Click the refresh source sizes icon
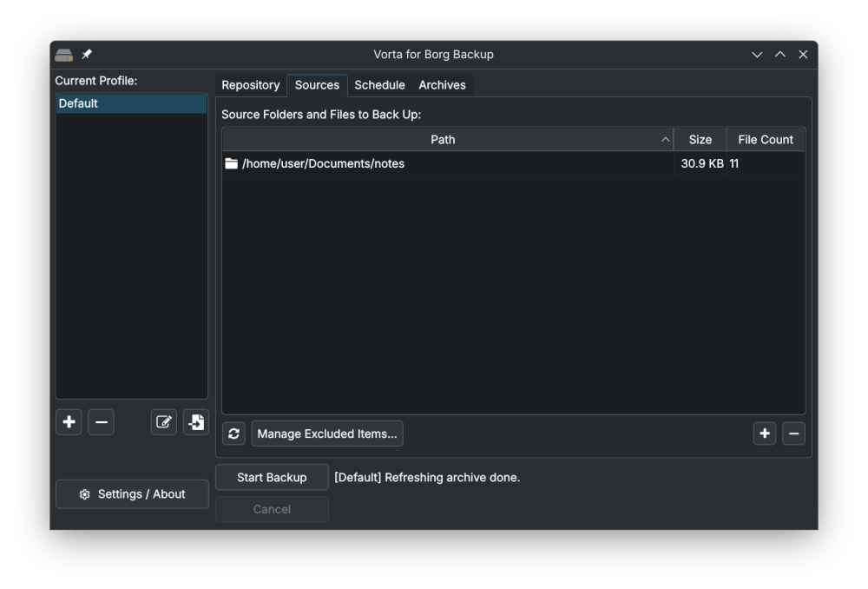This screenshot has height=589, width=868. 233,433
